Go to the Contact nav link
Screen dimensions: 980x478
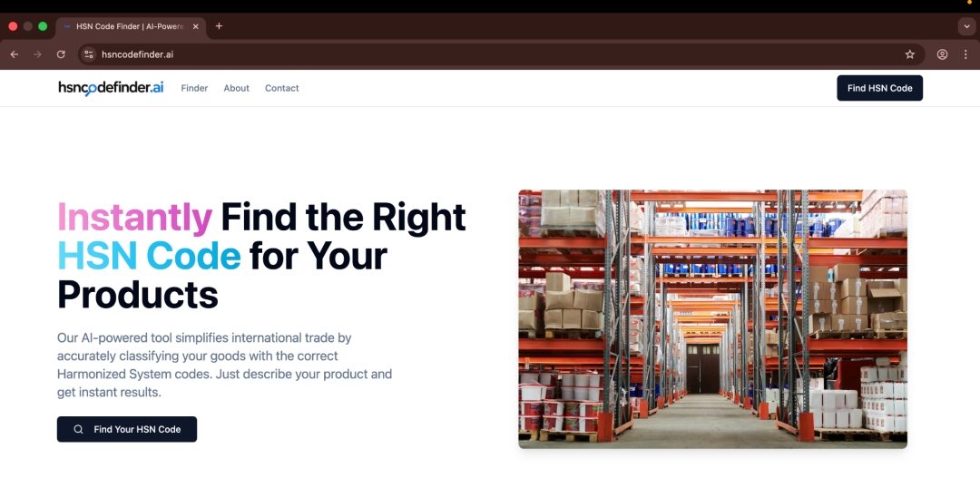point(282,88)
